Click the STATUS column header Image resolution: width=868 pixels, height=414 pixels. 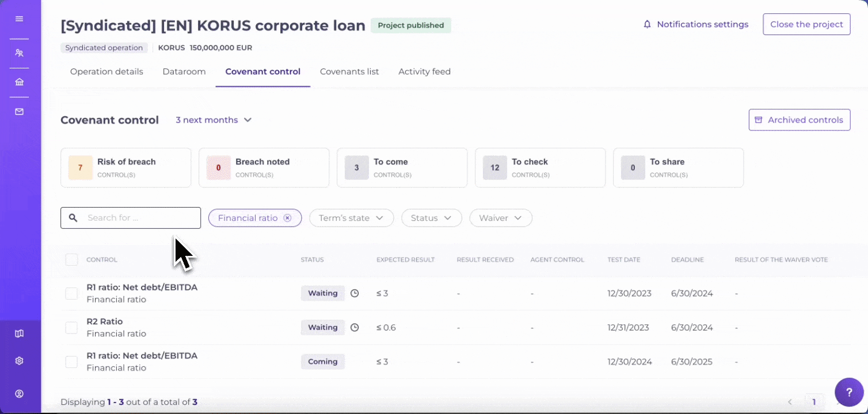coord(312,260)
